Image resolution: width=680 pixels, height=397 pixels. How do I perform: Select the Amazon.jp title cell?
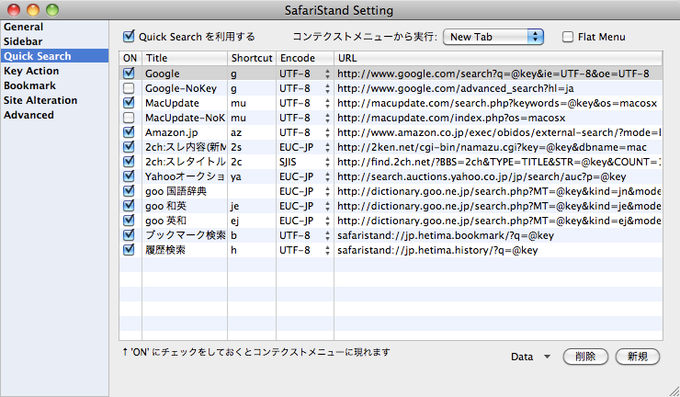(185, 132)
